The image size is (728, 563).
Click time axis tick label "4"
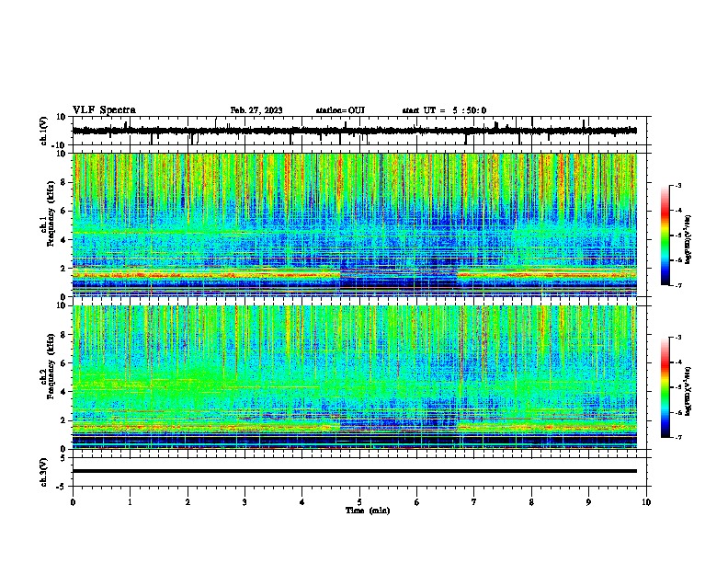click(302, 502)
